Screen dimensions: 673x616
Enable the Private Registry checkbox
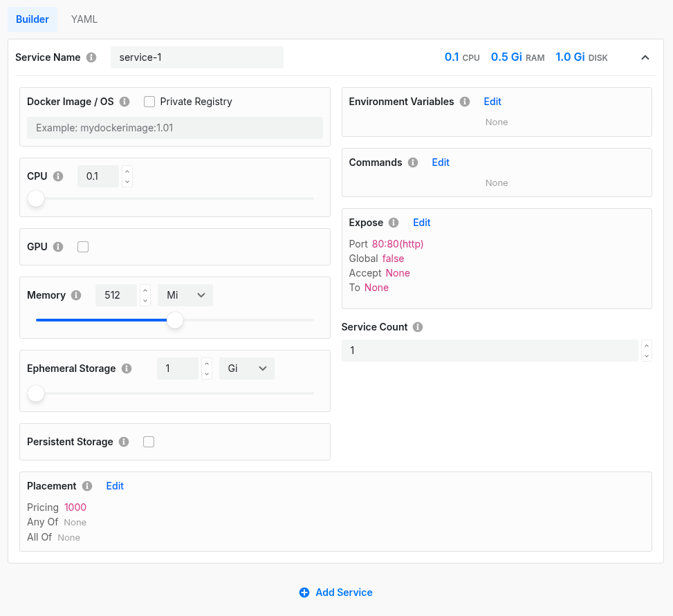[149, 102]
